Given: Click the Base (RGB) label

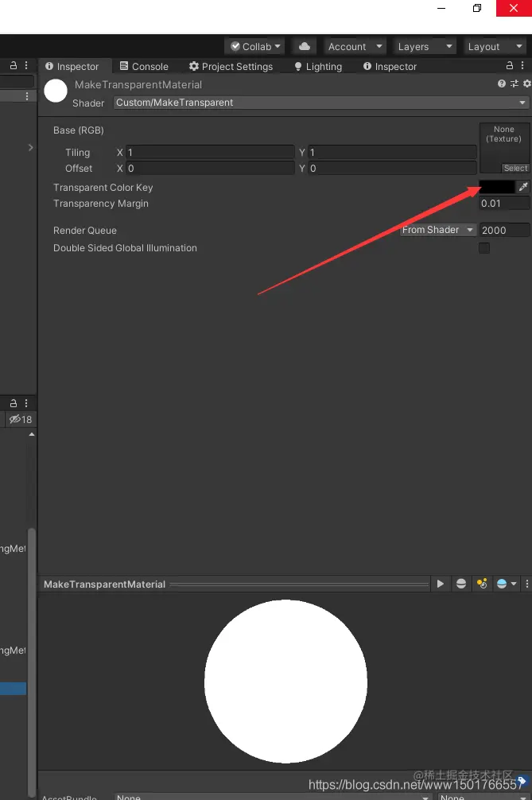Looking at the screenshot, I should 79,130.
